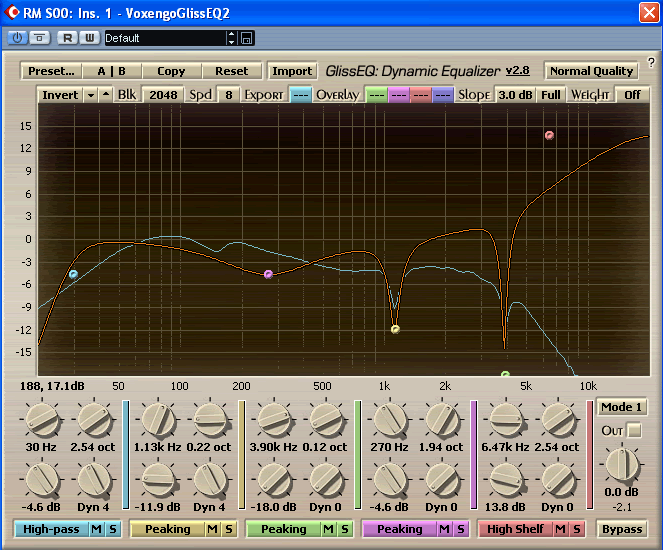Select the blue high-pass control point
The width and height of the screenshot is (663, 550).
[74, 274]
